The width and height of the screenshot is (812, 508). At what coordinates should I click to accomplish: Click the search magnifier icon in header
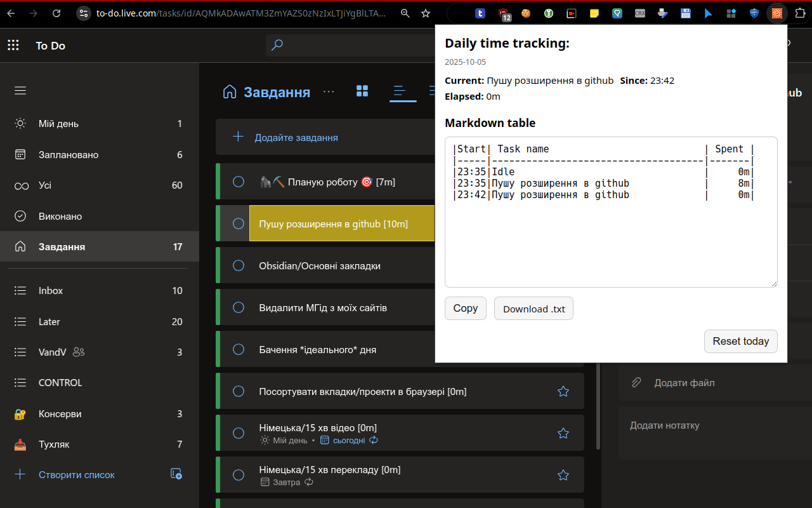click(277, 45)
